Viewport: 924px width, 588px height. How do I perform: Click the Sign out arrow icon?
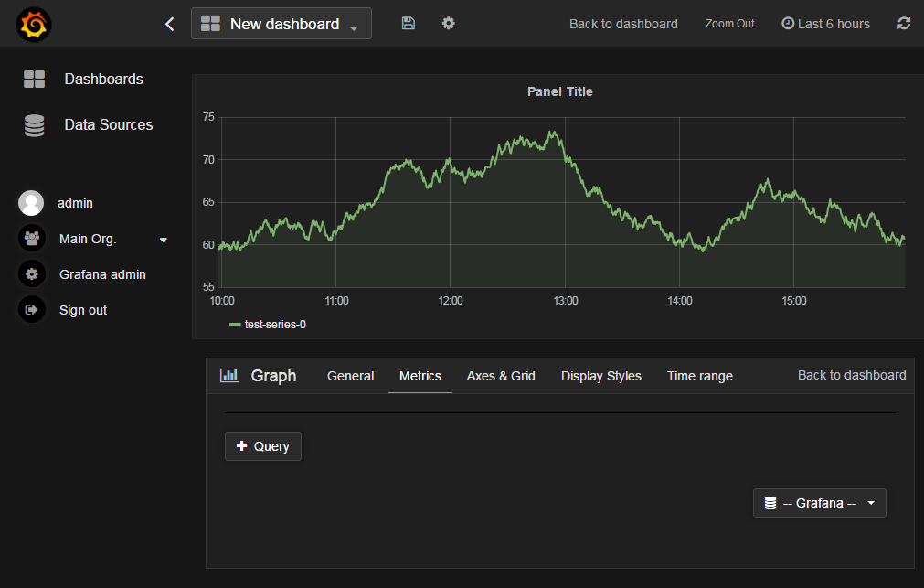tap(32, 310)
